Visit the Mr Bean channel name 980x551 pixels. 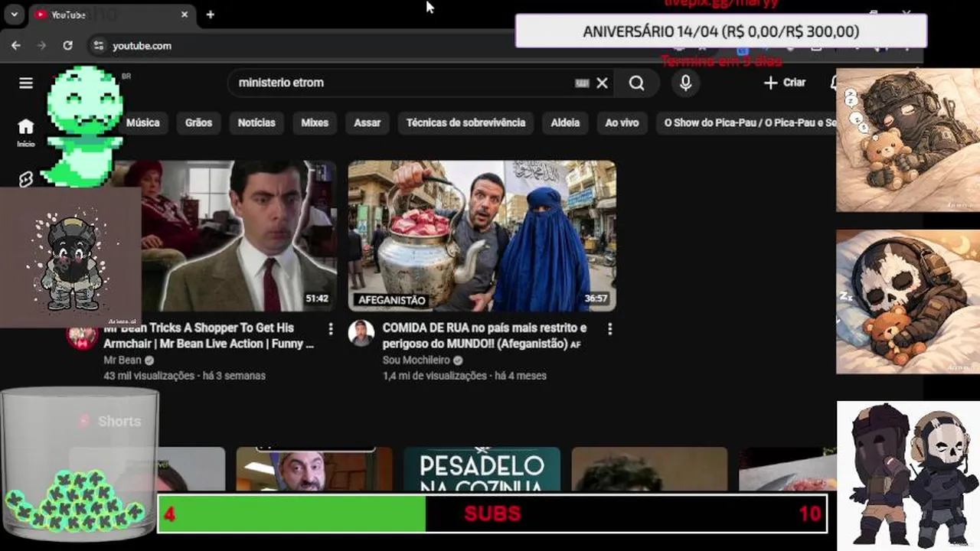tap(122, 360)
